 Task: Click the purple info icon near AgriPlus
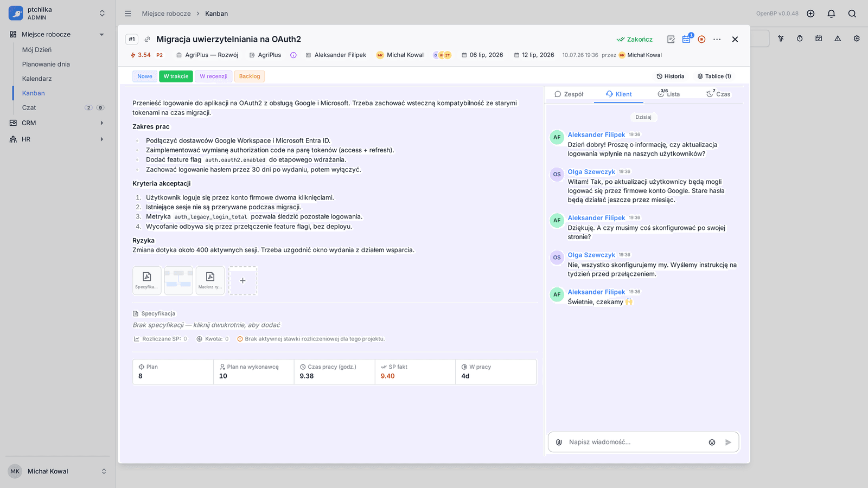[x=293, y=55]
